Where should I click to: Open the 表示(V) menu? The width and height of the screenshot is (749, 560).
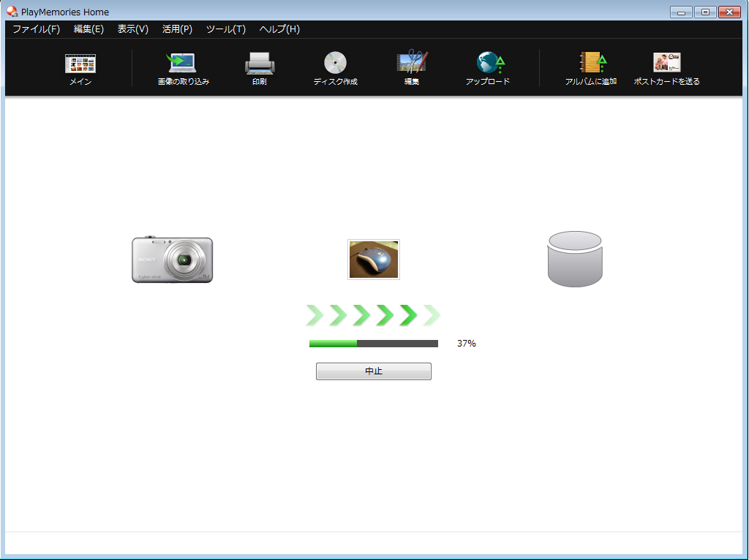pos(133,29)
